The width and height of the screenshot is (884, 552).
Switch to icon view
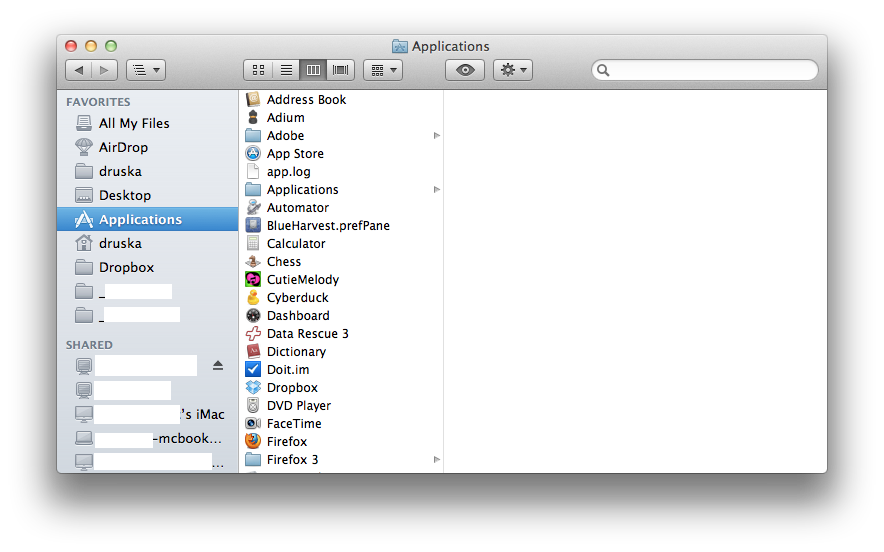point(258,70)
